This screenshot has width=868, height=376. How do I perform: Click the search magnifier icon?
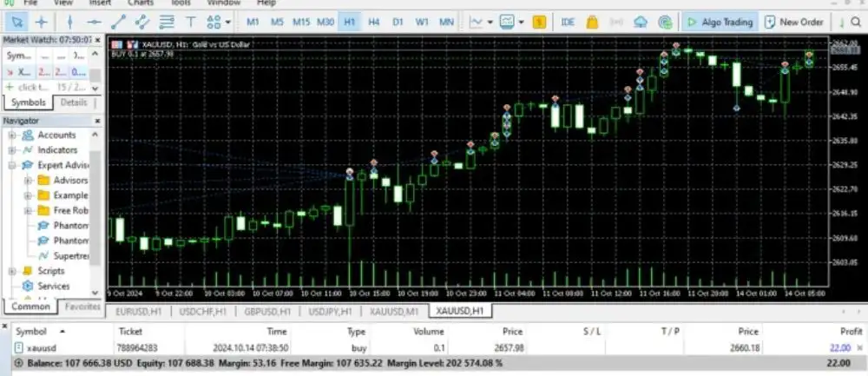click(x=859, y=22)
